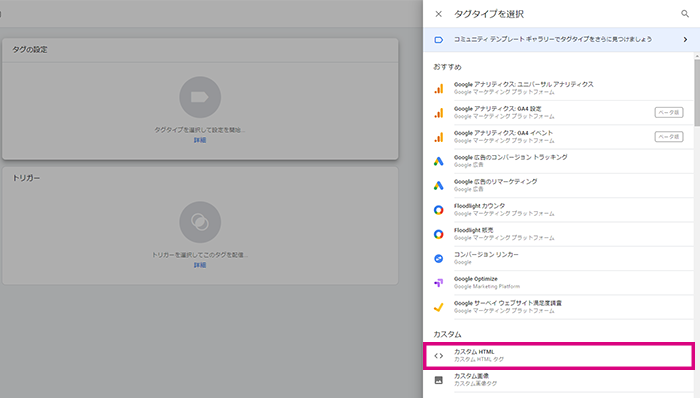Click the beta badge on GA4 設定
The image size is (700, 398).
tap(669, 112)
